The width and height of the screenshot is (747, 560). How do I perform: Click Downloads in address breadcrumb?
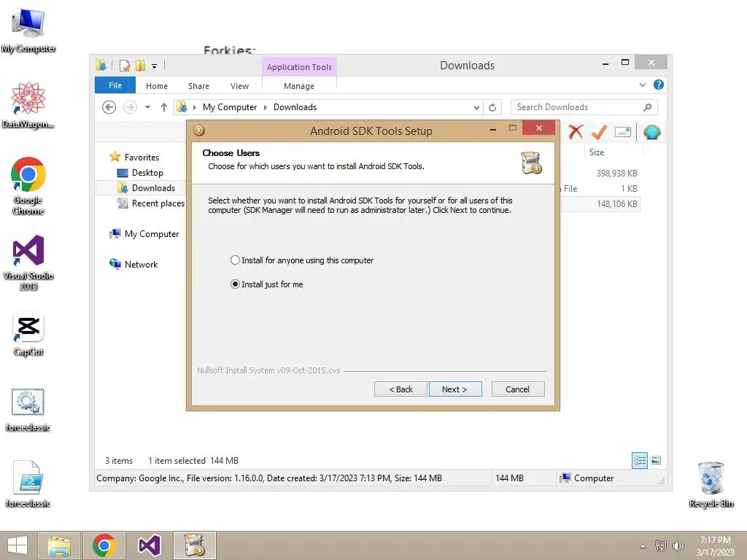(295, 107)
